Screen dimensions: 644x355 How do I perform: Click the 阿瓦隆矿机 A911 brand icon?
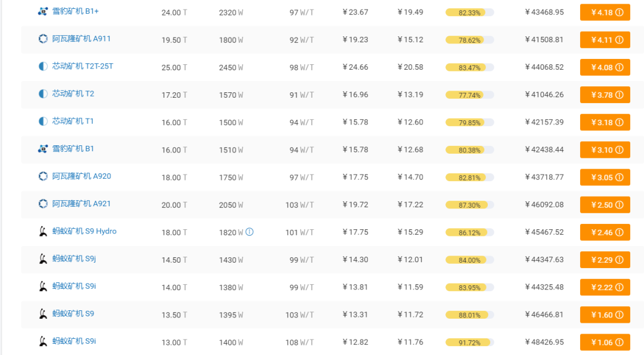[43, 39]
